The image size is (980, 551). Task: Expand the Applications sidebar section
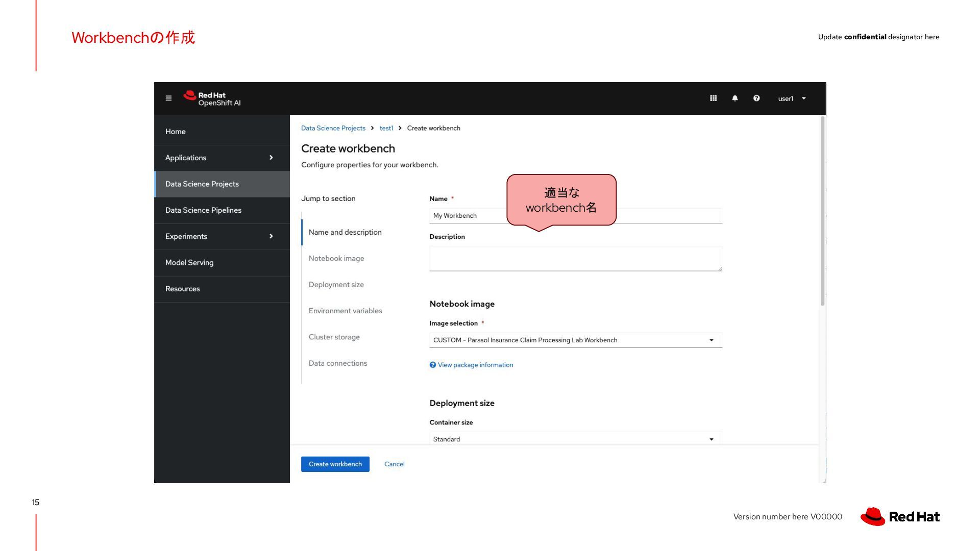(222, 158)
